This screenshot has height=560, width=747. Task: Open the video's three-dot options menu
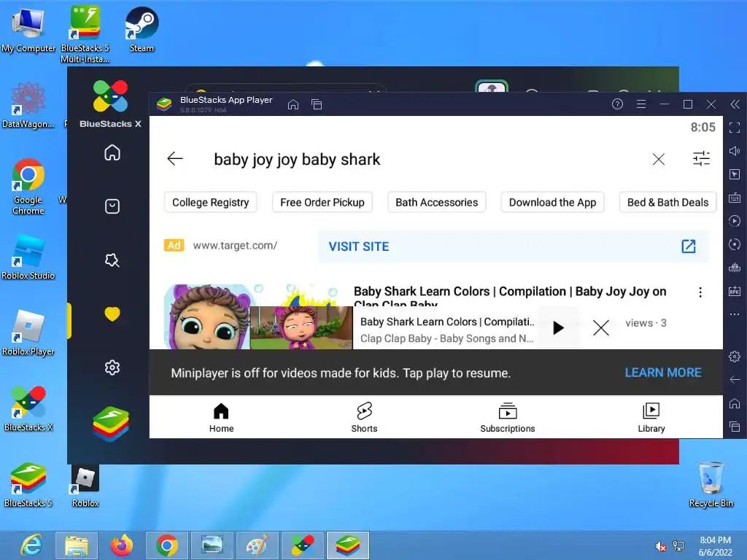click(700, 292)
